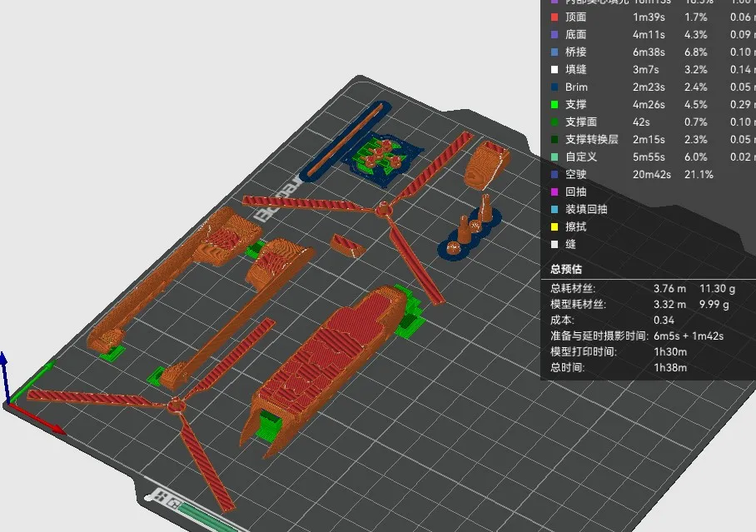This screenshot has width=756, height=532.
Task: Click the bright green 支撑 swatch
Action: click(x=555, y=104)
